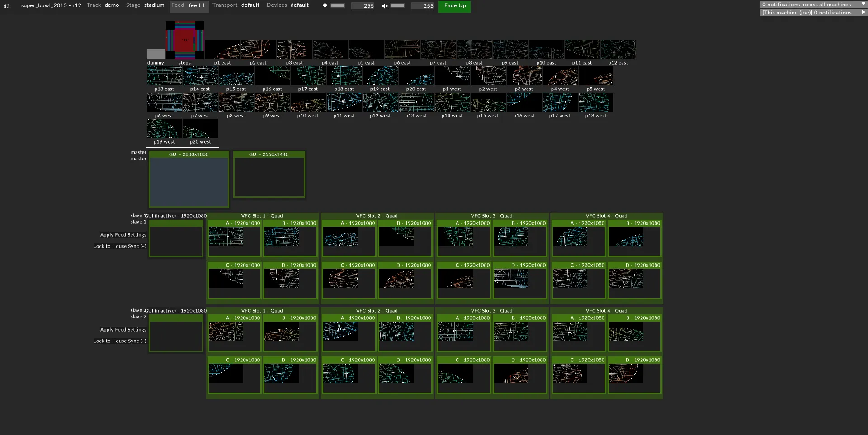
Task: Adjust the master brightness slider
Action: coord(338,6)
